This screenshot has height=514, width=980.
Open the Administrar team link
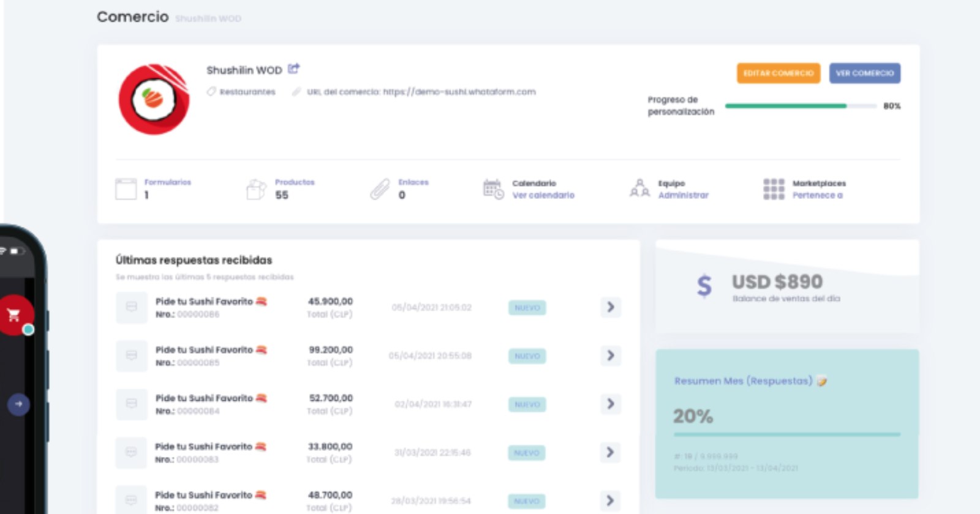(x=683, y=195)
